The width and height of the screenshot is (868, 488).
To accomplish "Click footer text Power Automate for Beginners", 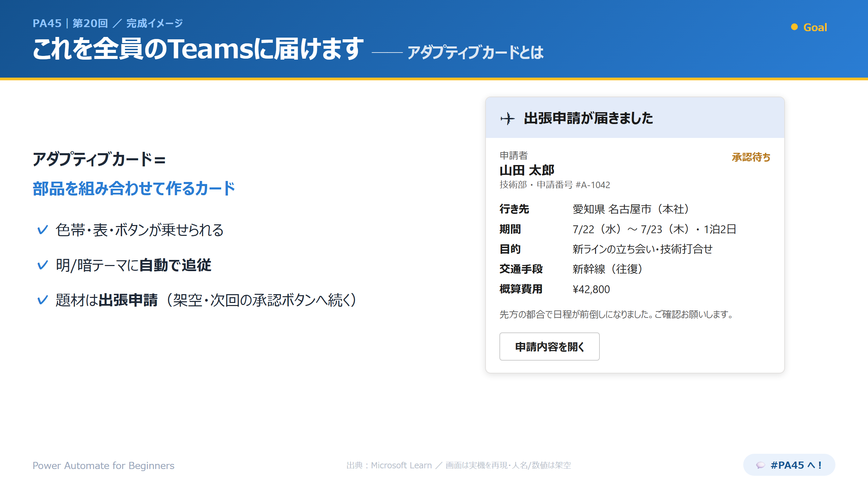I will click(103, 465).
